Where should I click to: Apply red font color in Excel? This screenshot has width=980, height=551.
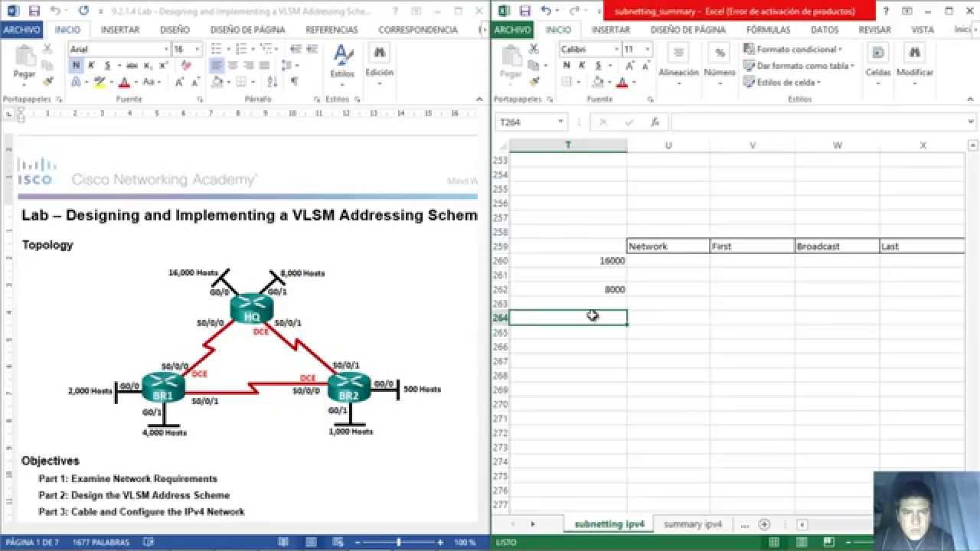pos(622,82)
